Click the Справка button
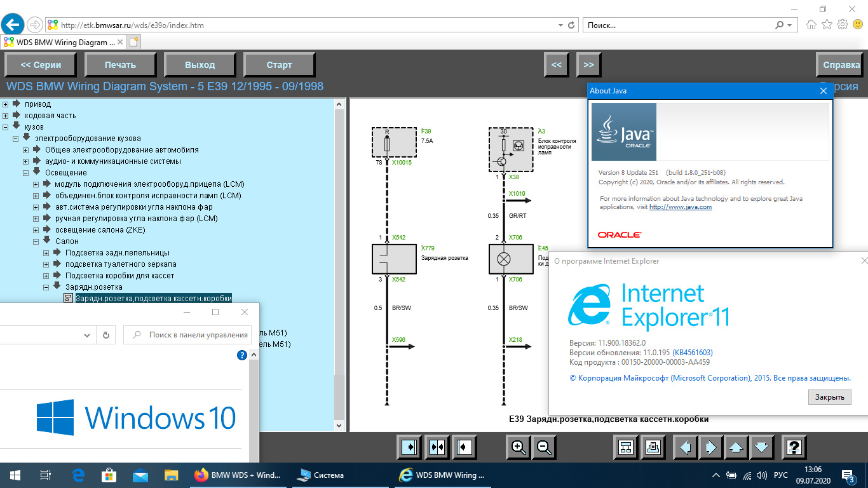868x488 pixels. [x=841, y=65]
